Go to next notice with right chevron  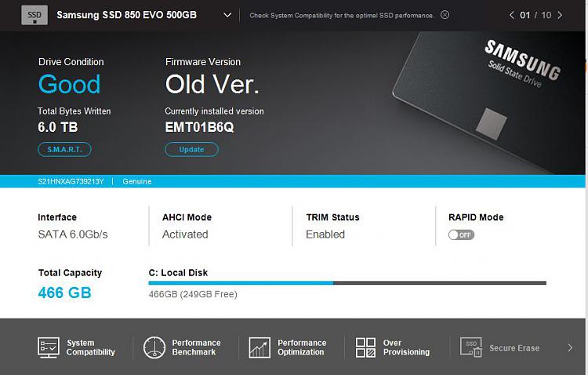(x=560, y=15)
